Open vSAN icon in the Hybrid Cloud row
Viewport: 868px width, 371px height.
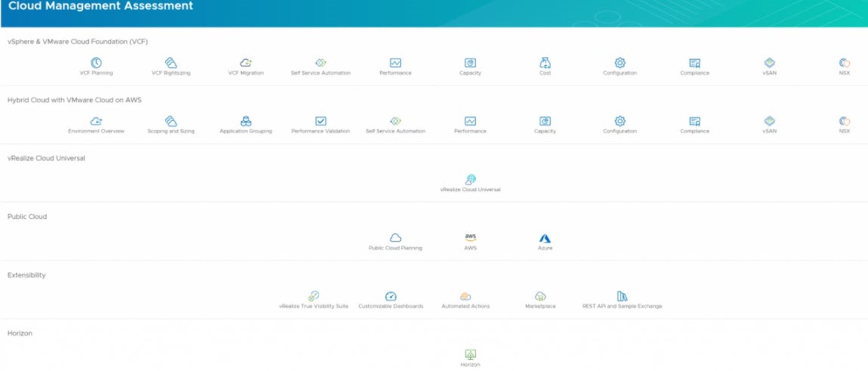click(x=769, y=121)
